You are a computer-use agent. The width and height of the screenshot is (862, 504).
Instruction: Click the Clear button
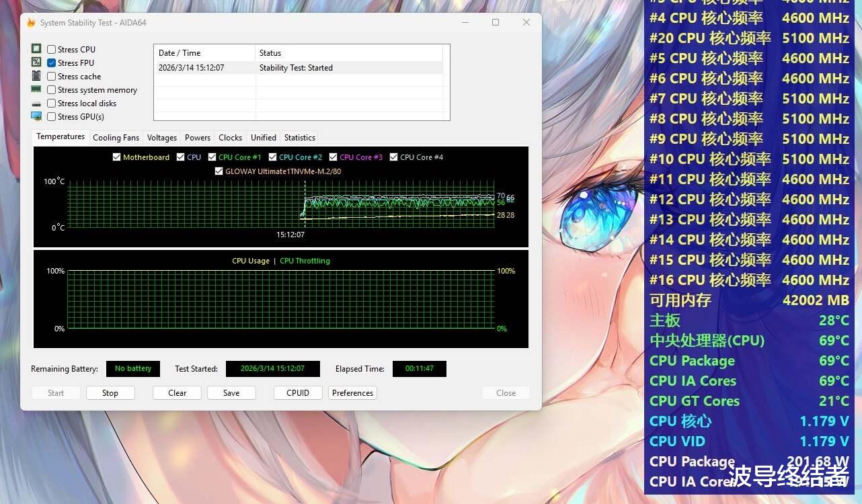(178, 393)
